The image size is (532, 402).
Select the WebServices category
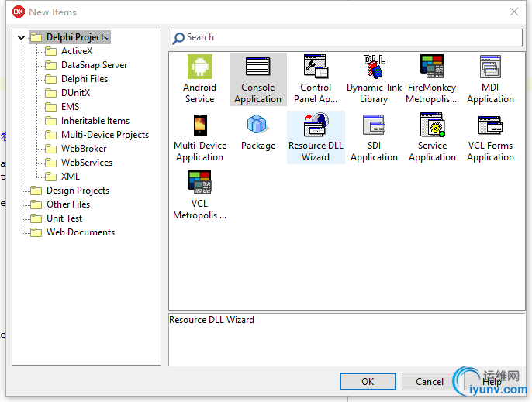point(87,163)
